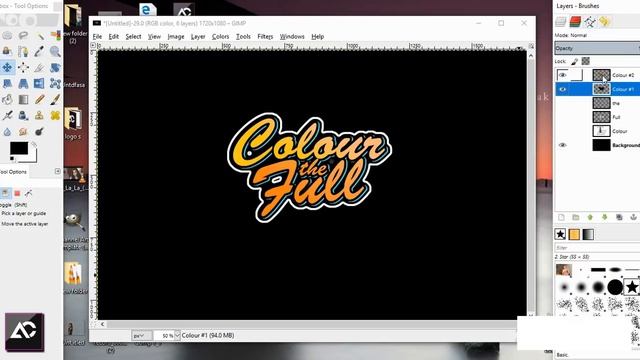The width and height of the screenshot is (640, 360).
Task: Toggle Lock pixels brush icon
Action: (574, 61)
